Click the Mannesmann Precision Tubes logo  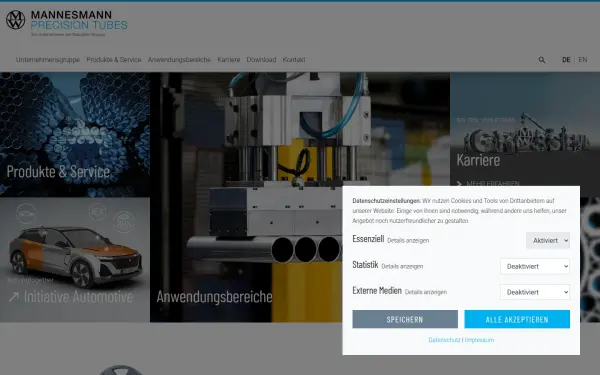click(x=67, y=22)
